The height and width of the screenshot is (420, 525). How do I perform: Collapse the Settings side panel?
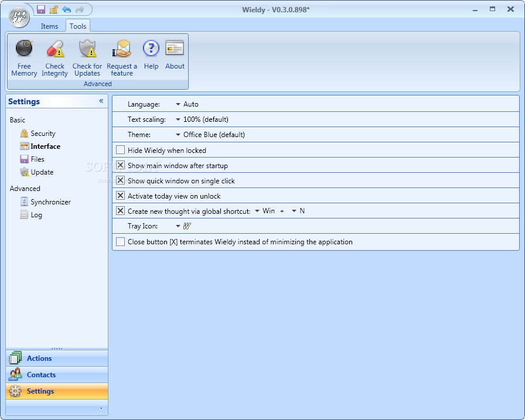click(x=101, y=101)
